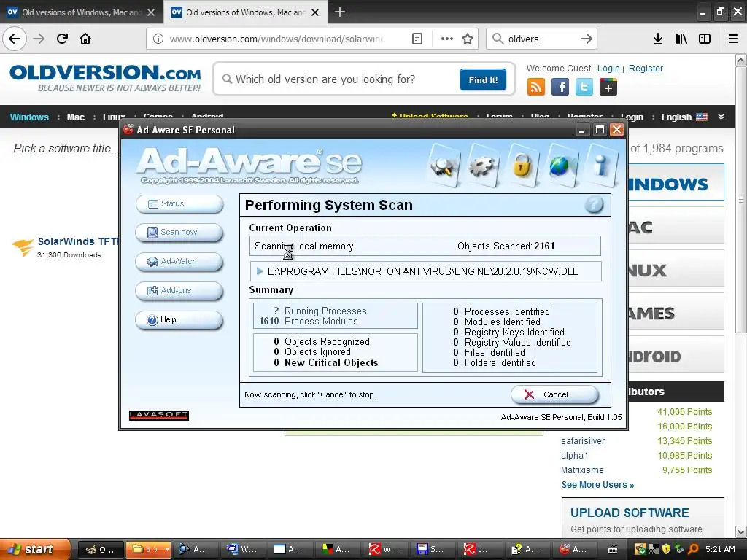
Task: Click the plus share icon
Action: click(608, 87)
